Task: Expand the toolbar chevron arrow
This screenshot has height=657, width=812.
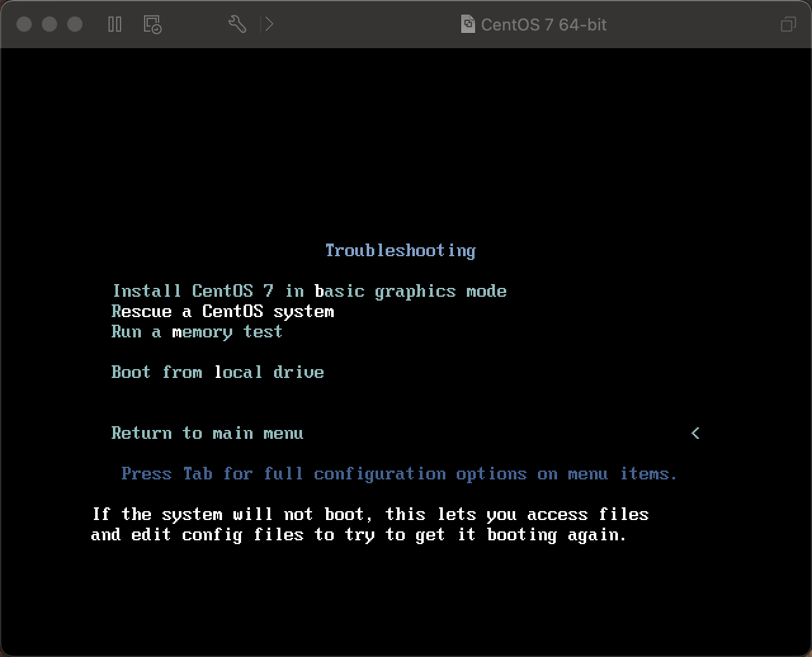Action: (x=270, y=25)
